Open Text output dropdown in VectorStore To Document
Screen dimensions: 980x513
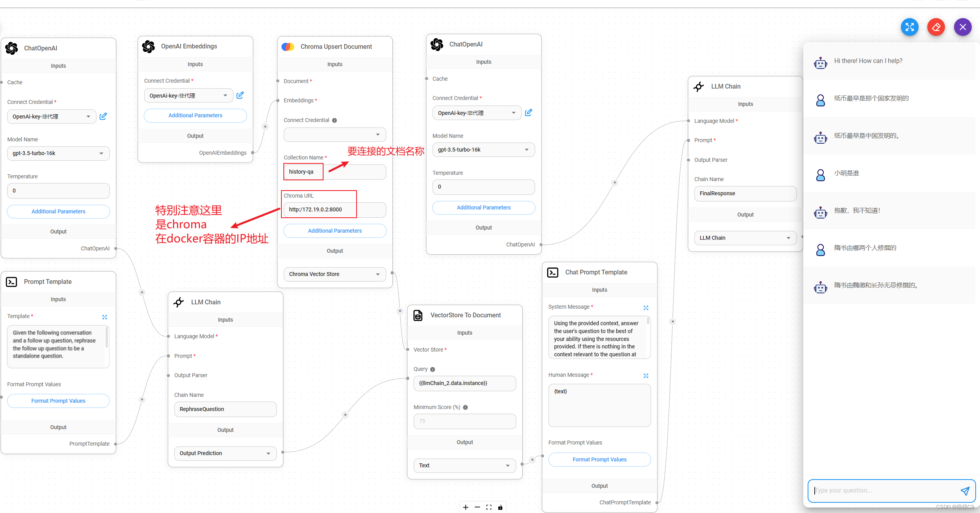tap(464, 465)
